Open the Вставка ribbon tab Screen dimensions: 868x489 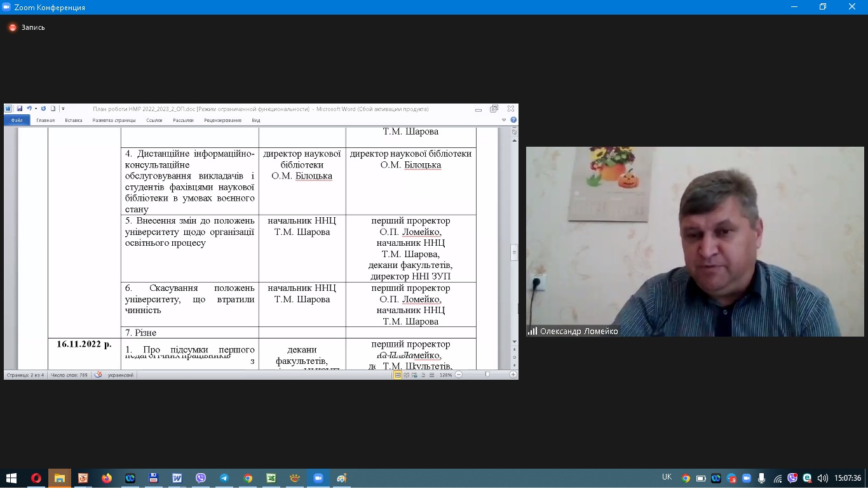coord(73,120)
